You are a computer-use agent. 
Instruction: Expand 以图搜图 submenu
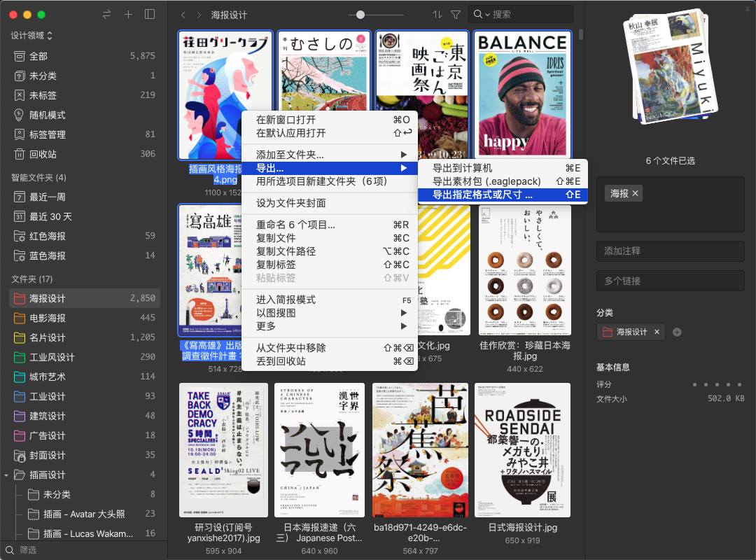coord(329,313)
